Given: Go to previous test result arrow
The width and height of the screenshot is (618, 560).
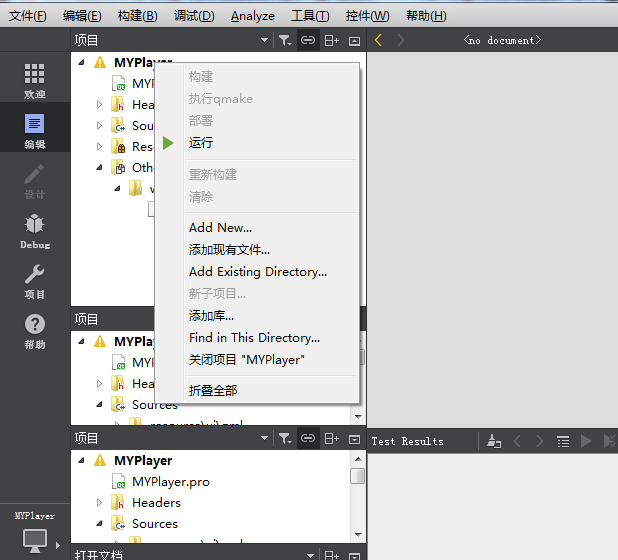Looking at the screenshot, I should (x=517, y=441).
